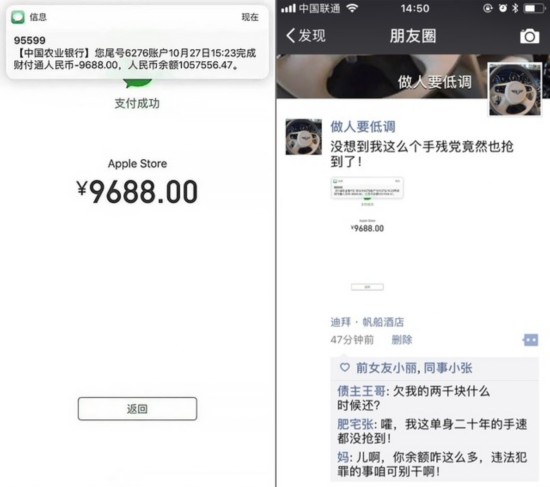
Task: Open liker 前女友小丽 profile
Action: click(x=386, y=368)
